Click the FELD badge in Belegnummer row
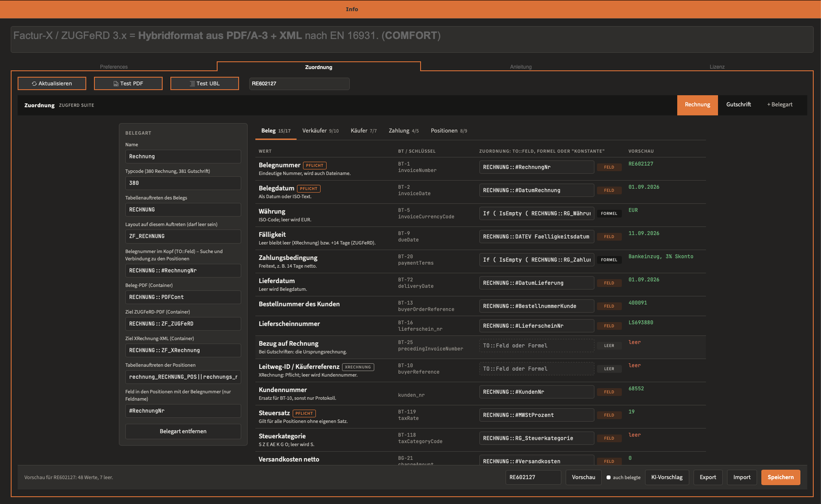 (609, 167)
